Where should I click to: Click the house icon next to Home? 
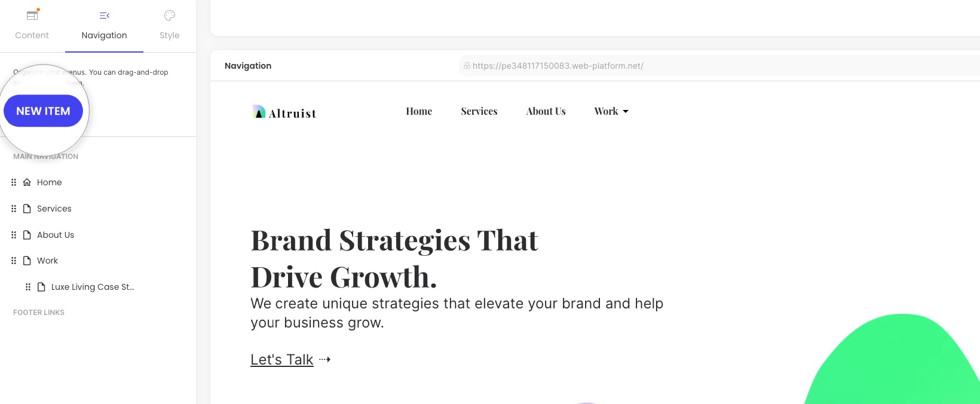27,182
